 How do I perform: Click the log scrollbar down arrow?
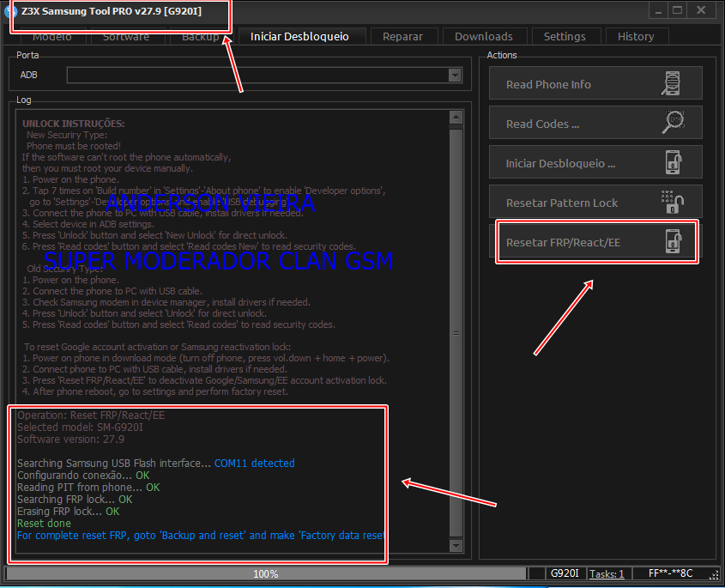click(x=456, y=545)
